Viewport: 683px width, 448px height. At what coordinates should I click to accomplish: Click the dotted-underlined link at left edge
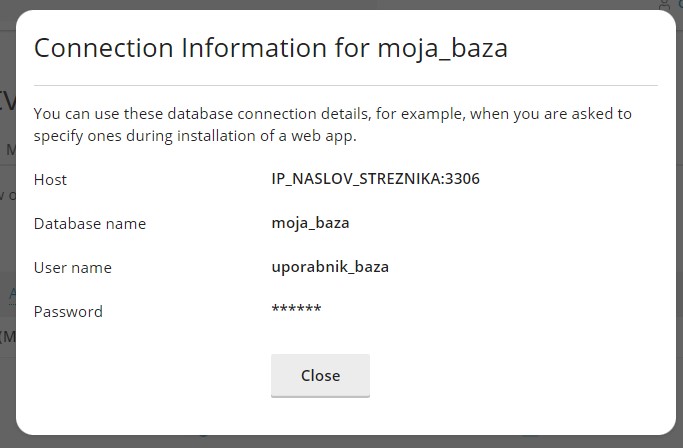click(13, 293)
